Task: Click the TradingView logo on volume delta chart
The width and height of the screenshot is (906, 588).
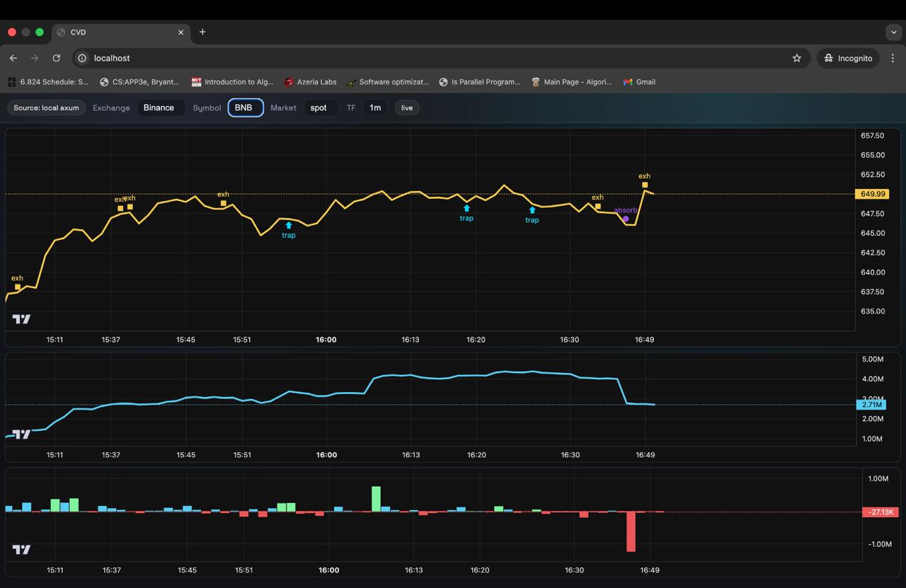Action: pos(21,550)
